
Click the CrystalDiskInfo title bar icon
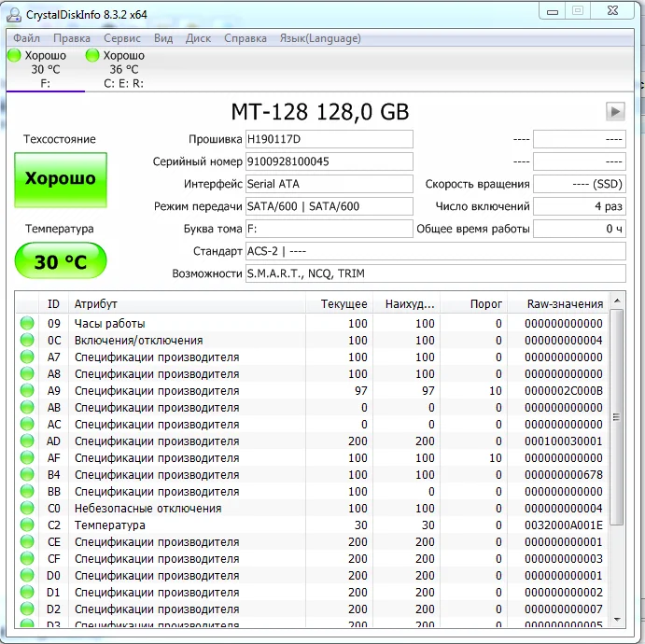point(14,14)
